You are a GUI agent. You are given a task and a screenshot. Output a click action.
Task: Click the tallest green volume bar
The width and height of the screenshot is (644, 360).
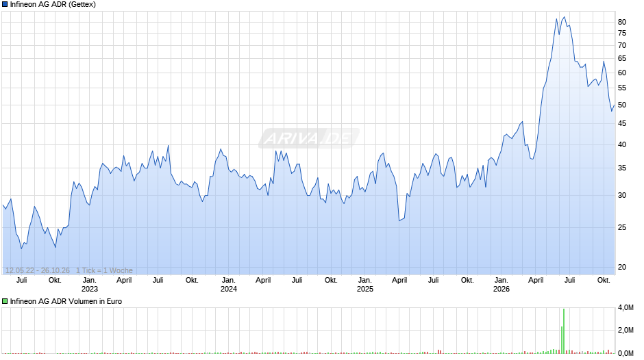(x=564, y=331)
